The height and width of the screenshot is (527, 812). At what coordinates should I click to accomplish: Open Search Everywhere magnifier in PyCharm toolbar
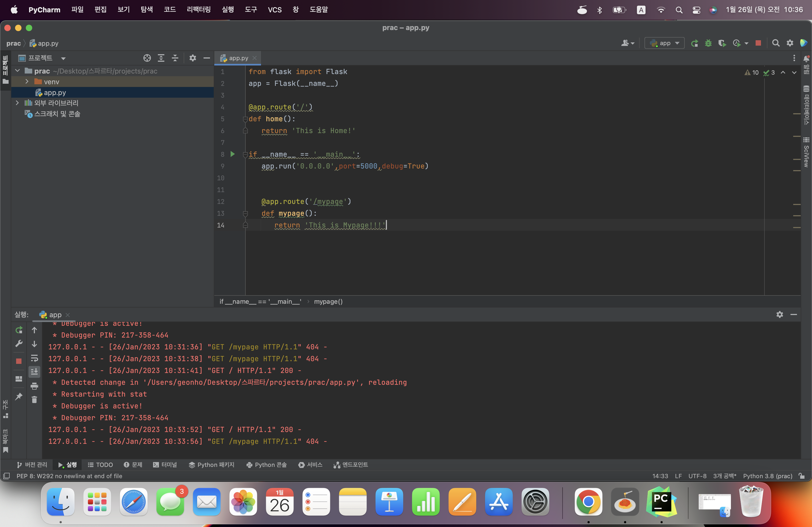tap(775, 43)
